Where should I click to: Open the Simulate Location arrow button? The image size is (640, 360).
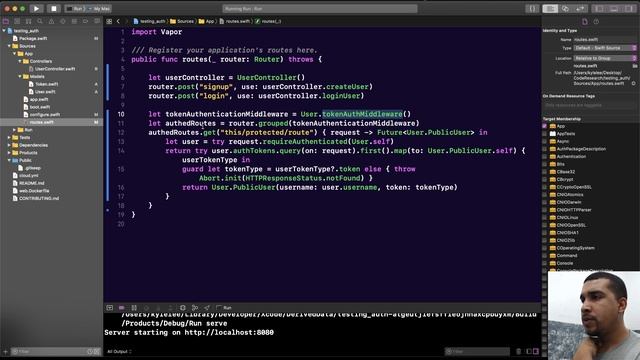207,308
